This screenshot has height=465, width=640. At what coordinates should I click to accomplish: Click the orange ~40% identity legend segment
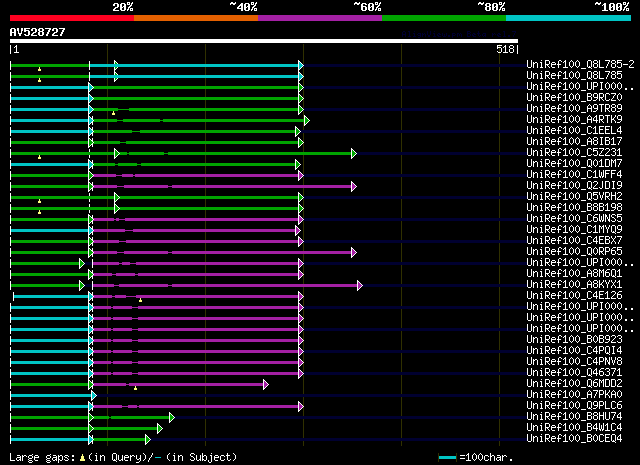coord(196,18)
